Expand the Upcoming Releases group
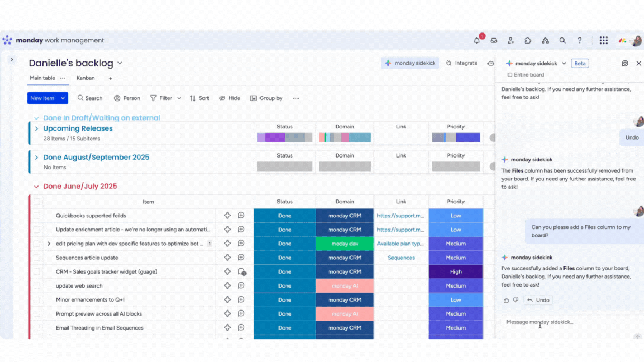The height and width of the screenshot is (362, 644). 36,128
